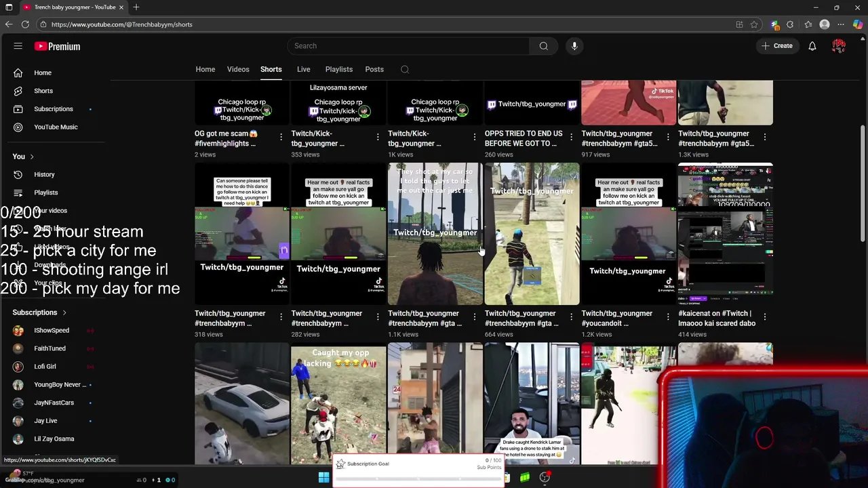This screenshot has height=488, width=868.
Task: Click the YouTube Premium logo
Action: pos(58,46)
